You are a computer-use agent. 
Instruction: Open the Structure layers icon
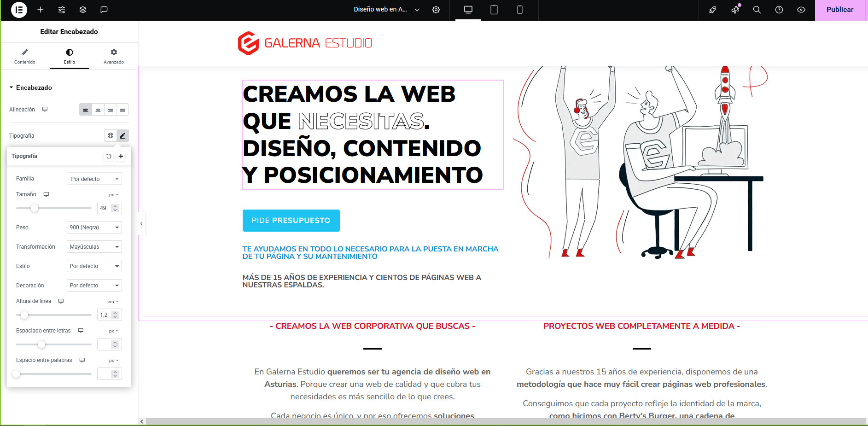pos(83,10)
